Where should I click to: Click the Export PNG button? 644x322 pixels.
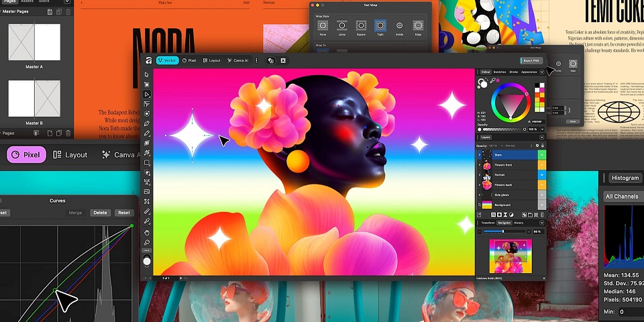530,60
